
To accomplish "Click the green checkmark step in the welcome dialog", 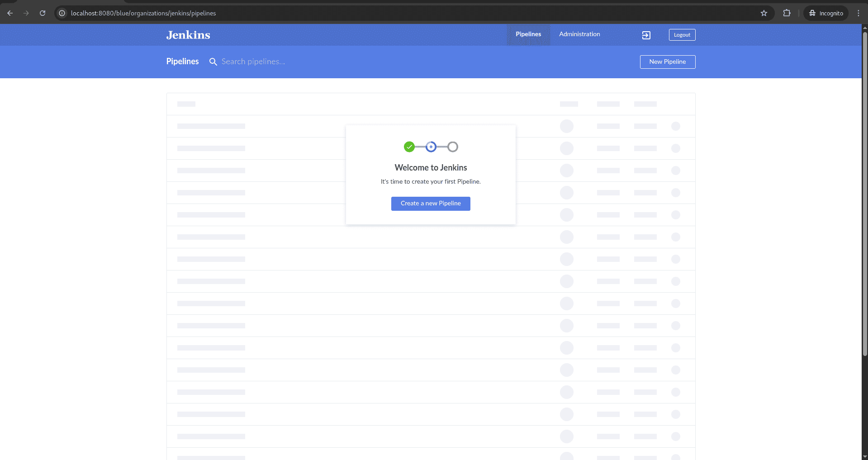I will pyautogui.click(x=409, y=147).
